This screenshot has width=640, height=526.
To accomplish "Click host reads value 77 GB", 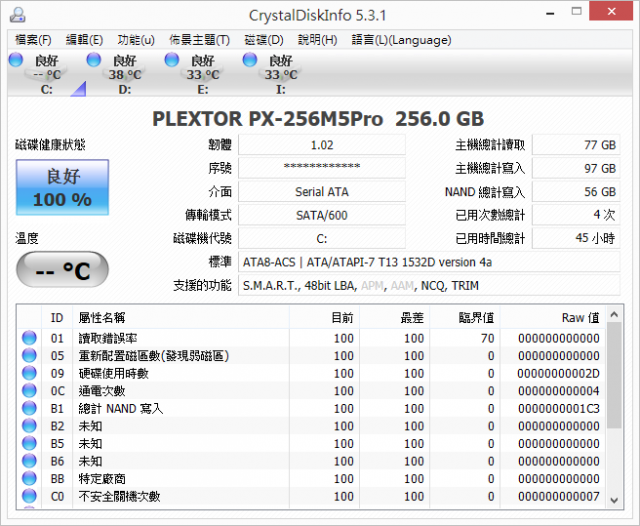I will [576, 145].
